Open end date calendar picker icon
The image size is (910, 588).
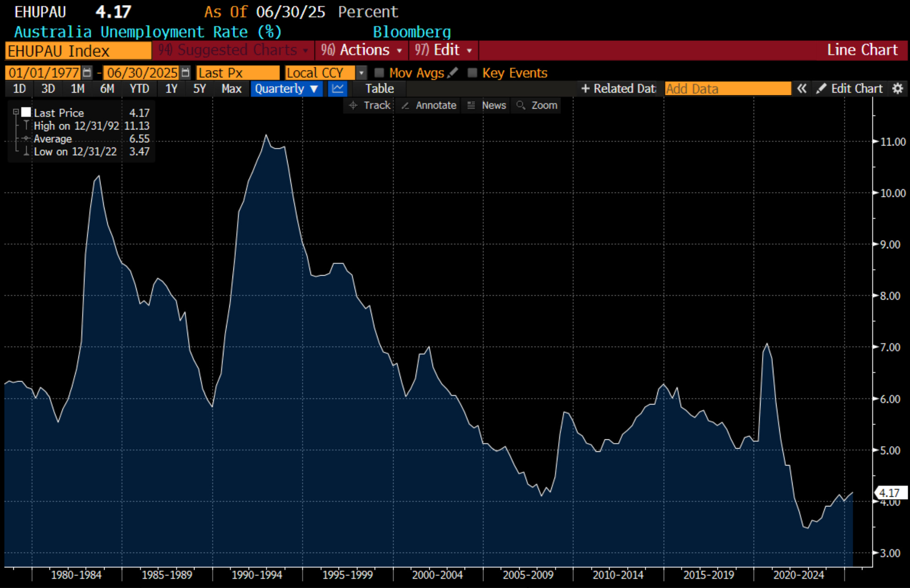click(185, 72)
